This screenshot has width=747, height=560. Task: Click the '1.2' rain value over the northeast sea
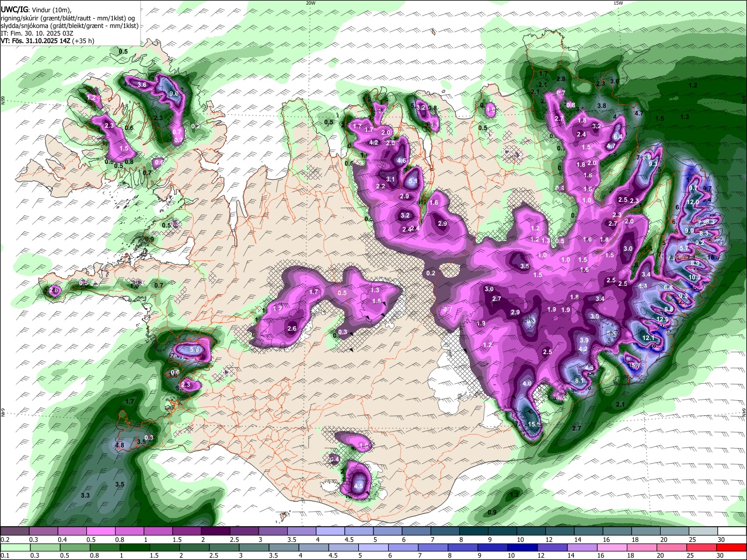coord(693,86)
